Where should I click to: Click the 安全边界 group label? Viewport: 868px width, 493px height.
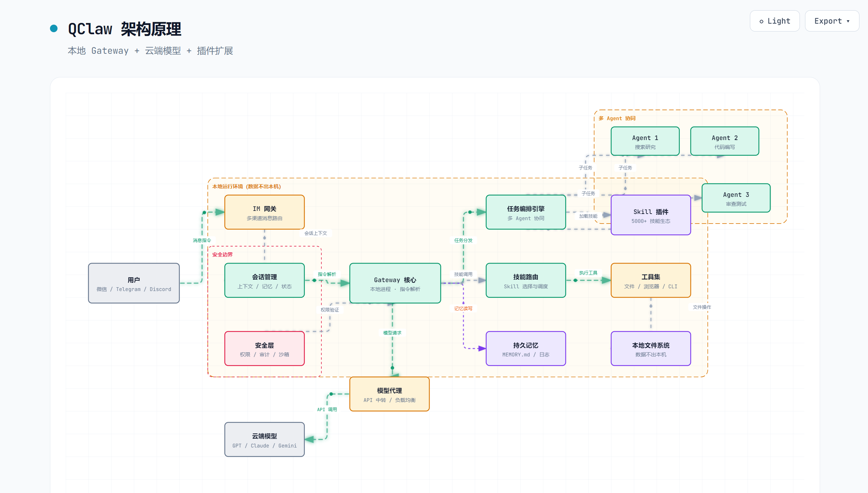222,255
